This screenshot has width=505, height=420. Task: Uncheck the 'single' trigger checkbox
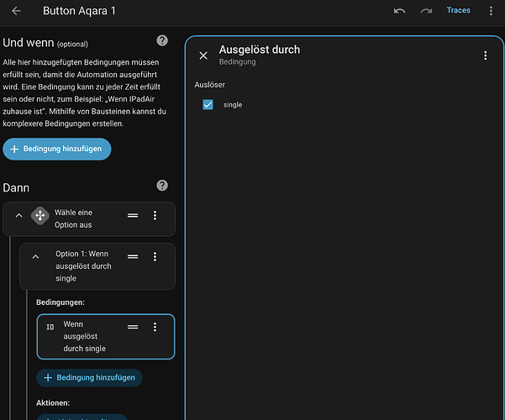208,105
